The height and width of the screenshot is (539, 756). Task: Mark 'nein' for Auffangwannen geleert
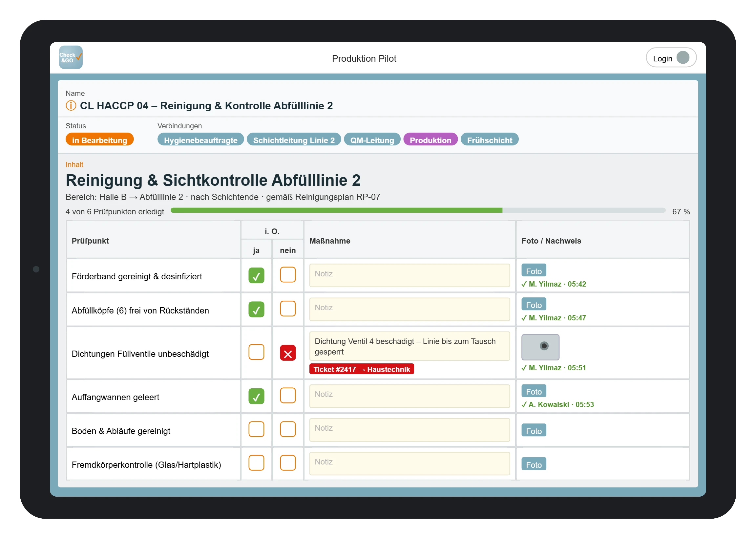[x=288, y=396]
